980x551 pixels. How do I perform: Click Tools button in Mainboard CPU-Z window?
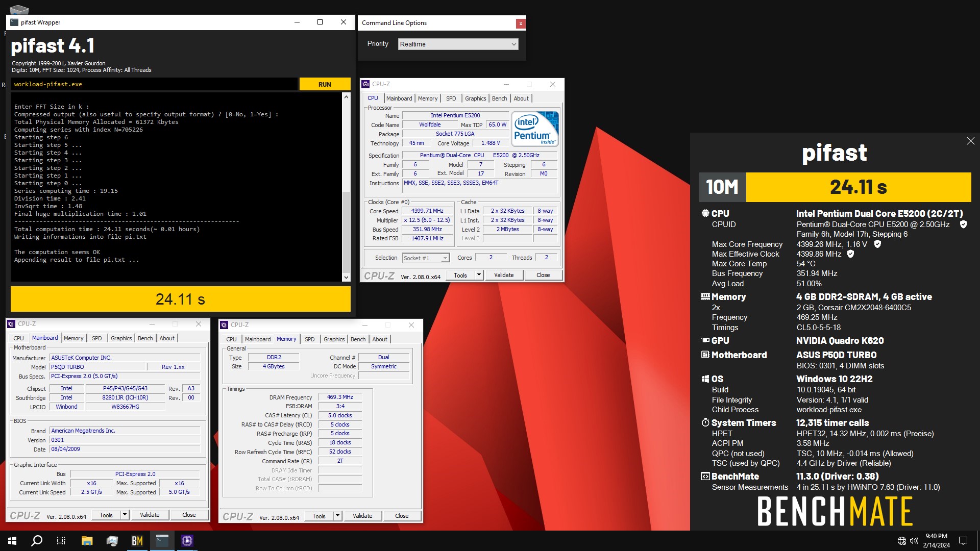(106, 515)
